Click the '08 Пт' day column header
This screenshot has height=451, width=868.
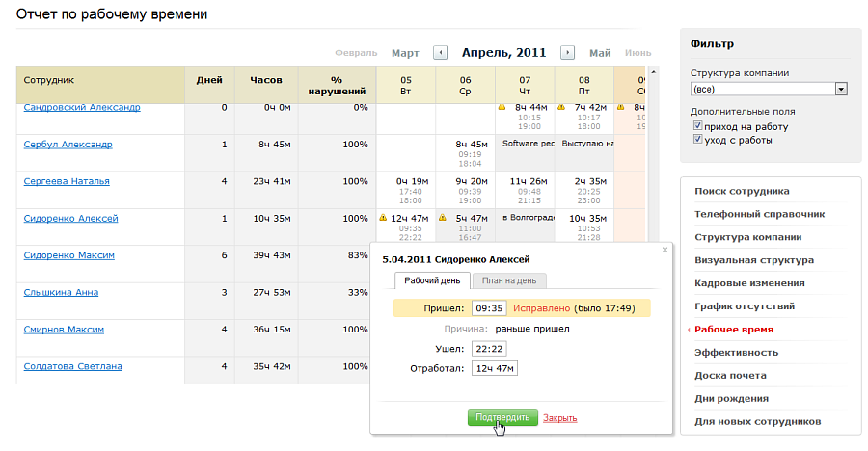click(x=584, y=85)
